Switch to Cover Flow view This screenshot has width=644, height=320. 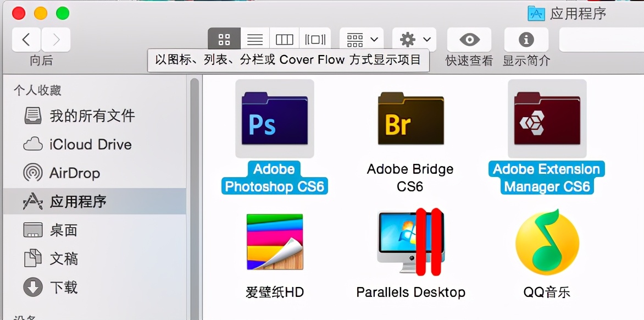pyautogui.click(x=314, y=38)
